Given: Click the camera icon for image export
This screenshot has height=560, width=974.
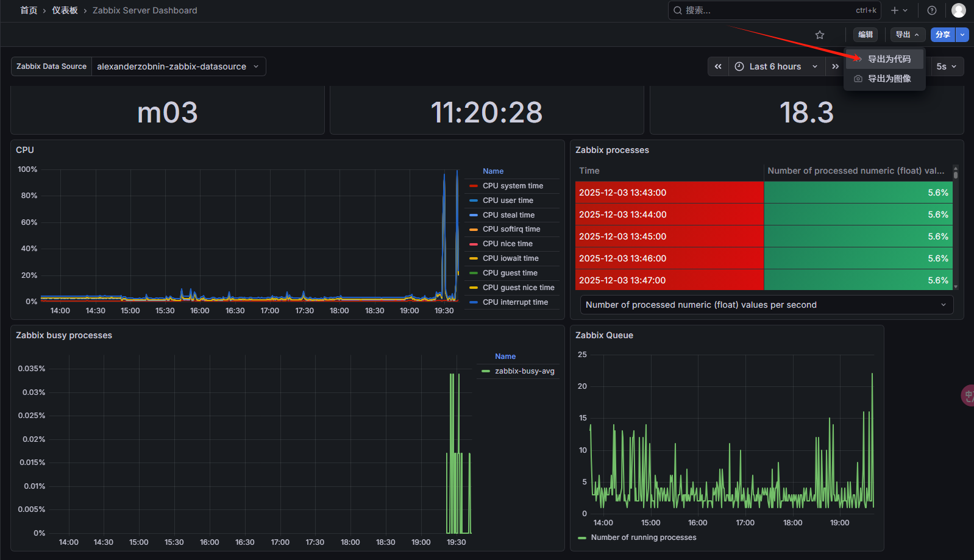Looking at the screenshot, I should click(x=858, y=79).
